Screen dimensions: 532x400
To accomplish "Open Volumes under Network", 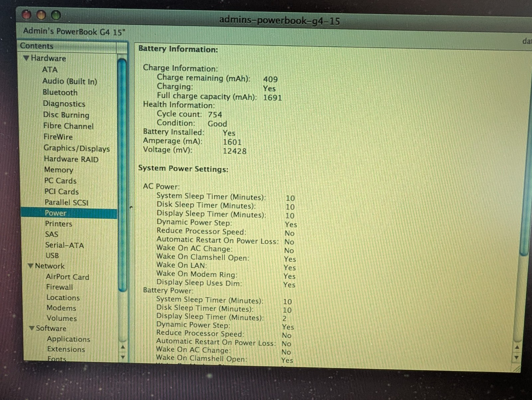I will 62,318.
